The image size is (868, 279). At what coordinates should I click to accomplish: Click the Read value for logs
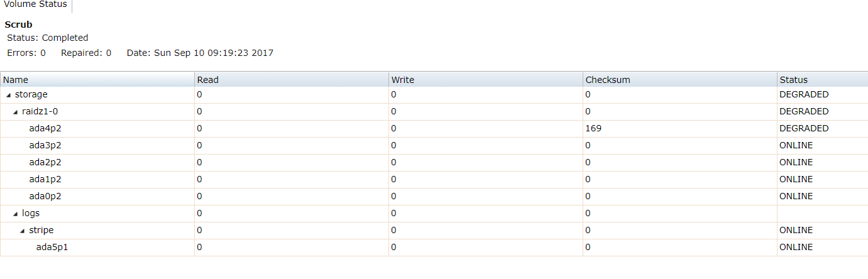click(199, 214)
